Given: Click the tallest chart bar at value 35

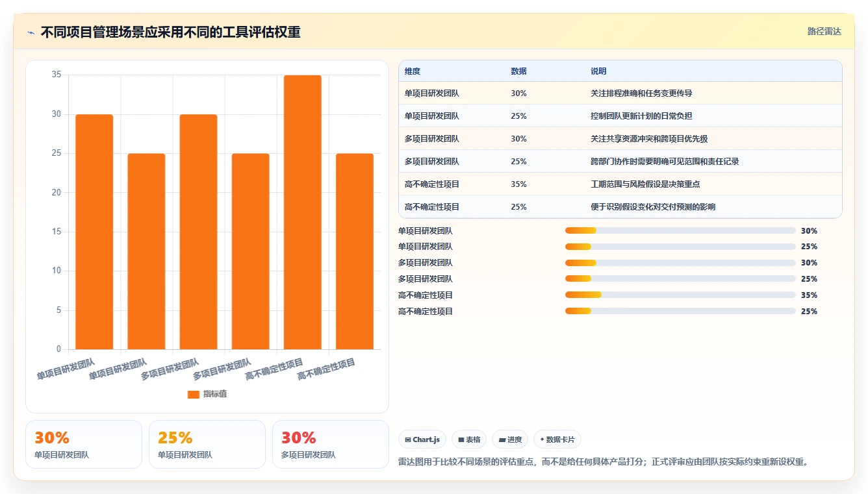Looking at the screenshot, I should click(303, 212).
